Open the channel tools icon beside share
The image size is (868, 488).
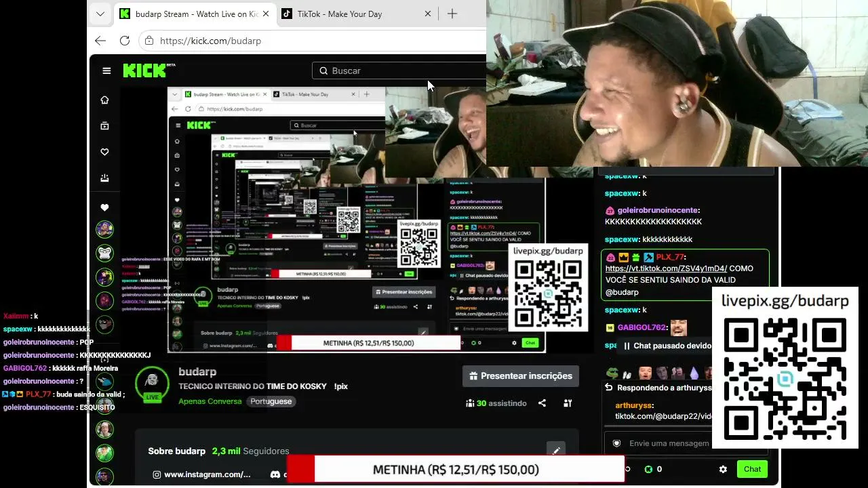568,403
